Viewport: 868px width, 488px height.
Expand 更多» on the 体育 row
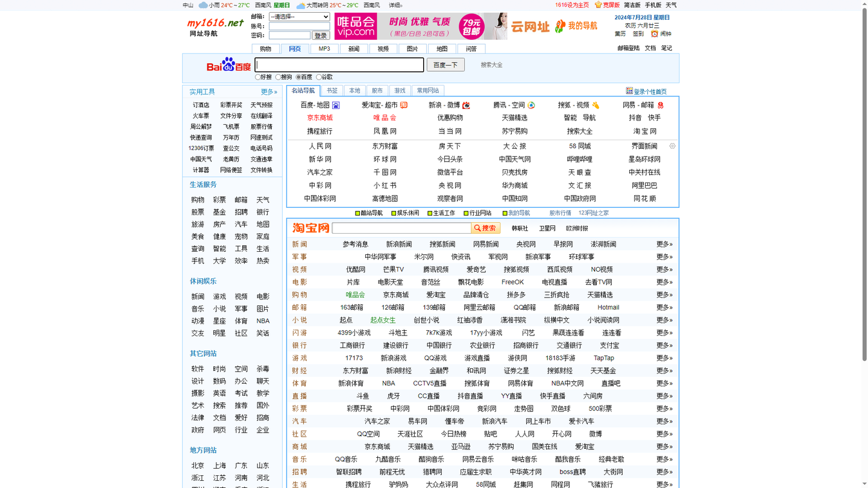coord(664,383)
